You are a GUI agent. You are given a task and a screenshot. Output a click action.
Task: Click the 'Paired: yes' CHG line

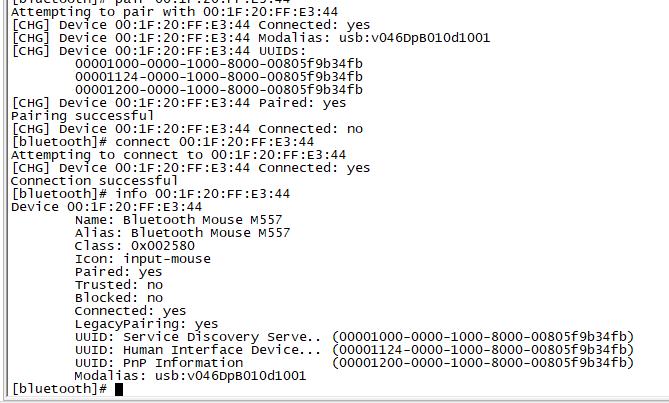(178, 103)
